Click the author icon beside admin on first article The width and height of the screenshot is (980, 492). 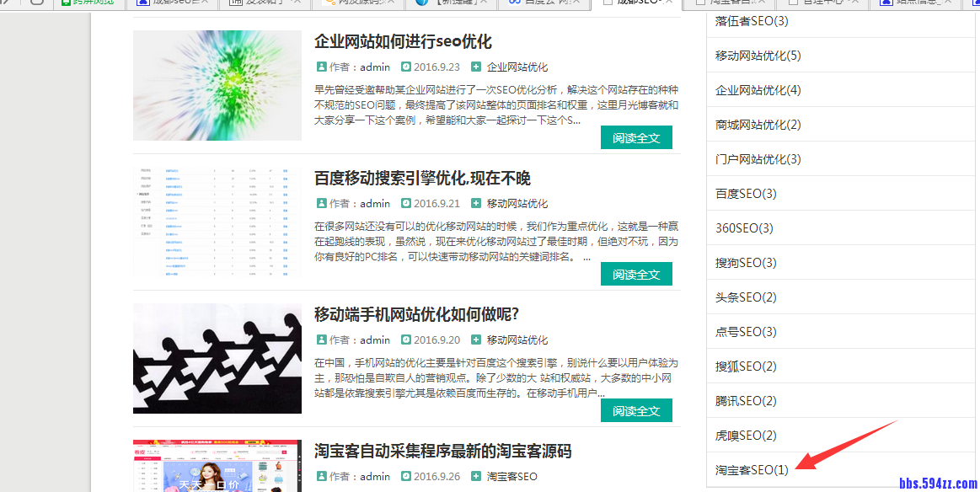321,66
